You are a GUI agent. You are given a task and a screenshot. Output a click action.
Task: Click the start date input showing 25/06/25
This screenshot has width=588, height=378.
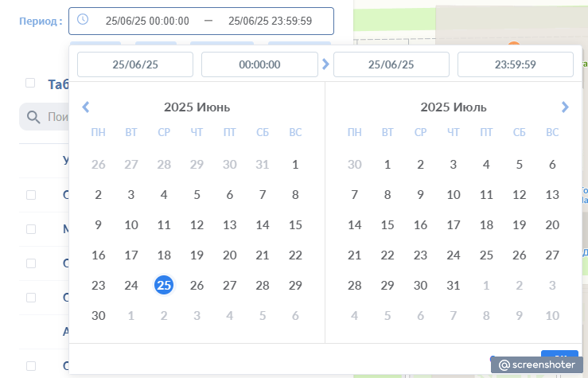pos(135,64)
